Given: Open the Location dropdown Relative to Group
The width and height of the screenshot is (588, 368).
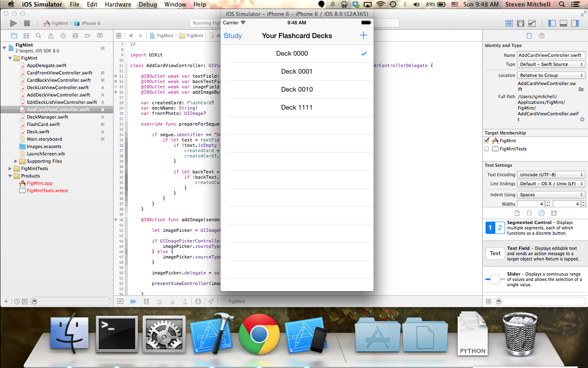Looking at the screenshot, I should point(551,75).
